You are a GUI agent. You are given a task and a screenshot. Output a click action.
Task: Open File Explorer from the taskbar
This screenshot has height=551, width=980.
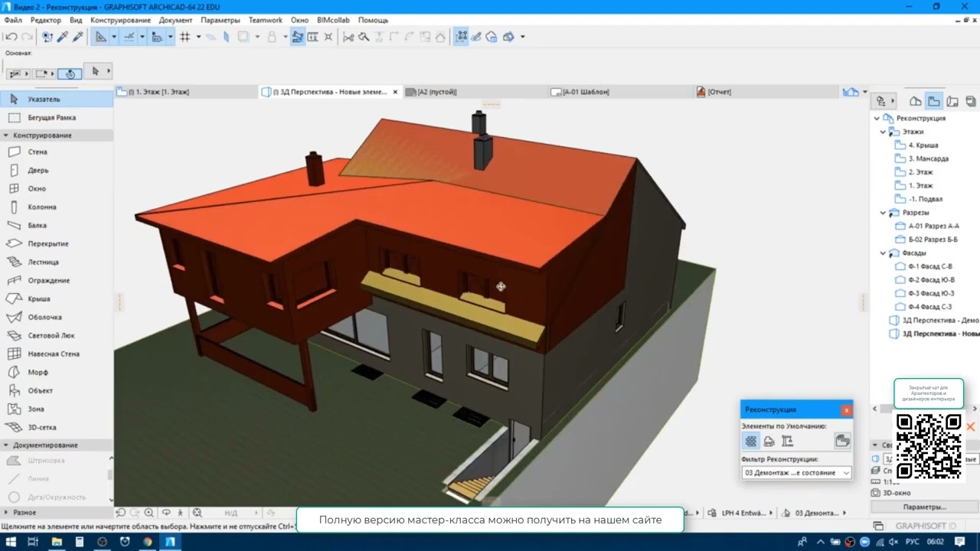pos(57,542)
